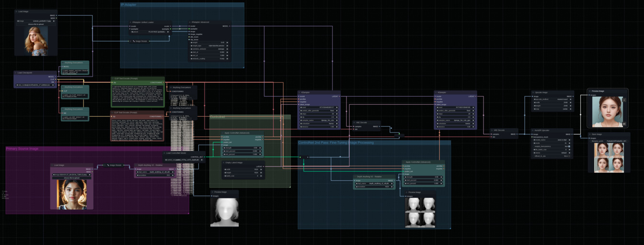Open the device dropdown in AuraSR Upscaler
This screenshot has width=644, height=245.
[552, 153]
